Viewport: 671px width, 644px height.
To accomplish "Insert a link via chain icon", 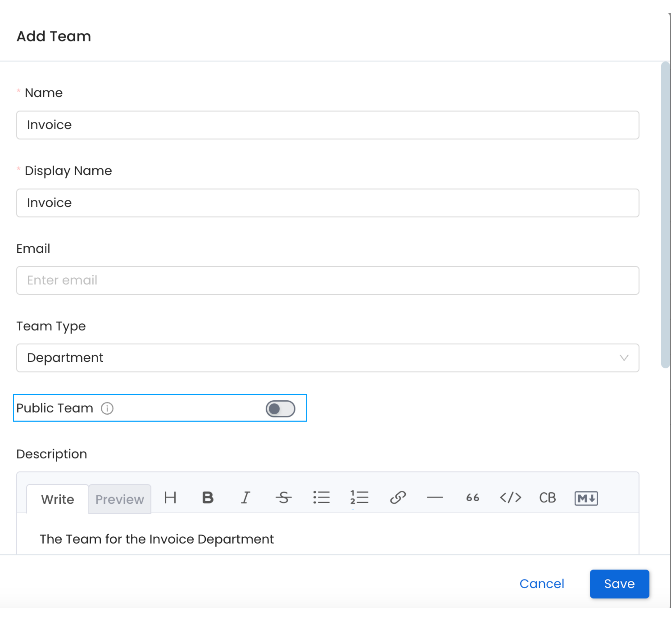I will pos(397,497).
